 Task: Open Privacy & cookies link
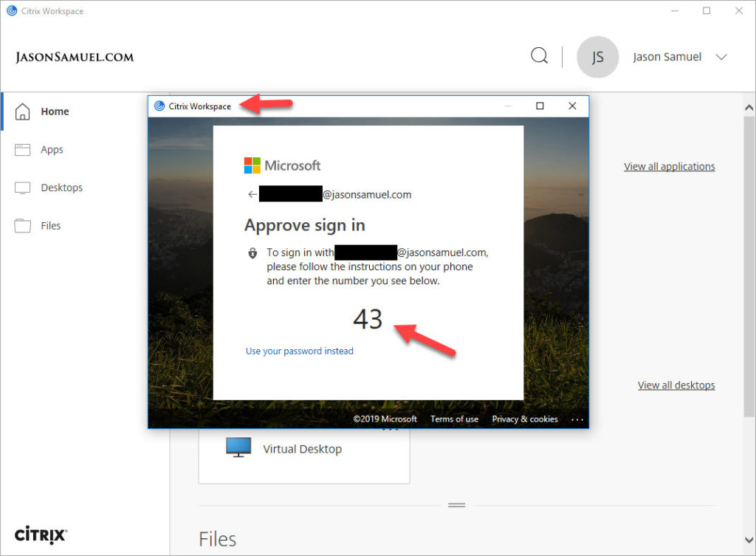[524, 419]
